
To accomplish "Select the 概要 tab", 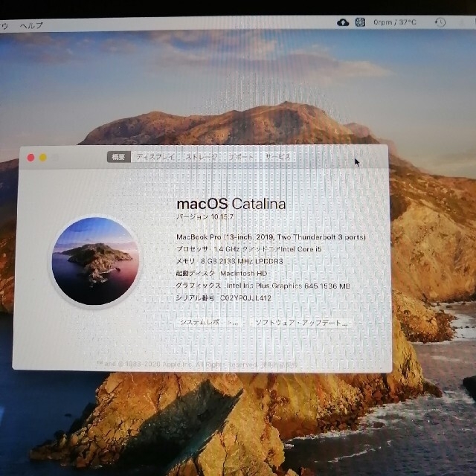I will [x=118, y=157].
